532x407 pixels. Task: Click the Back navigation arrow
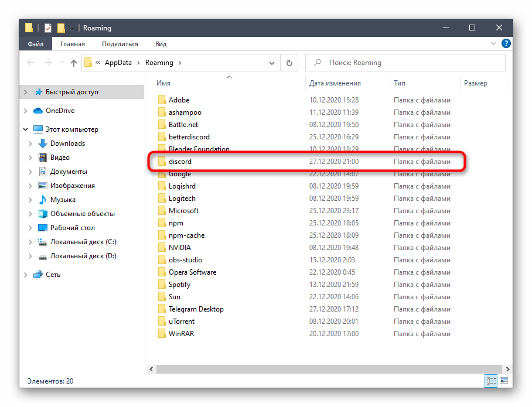[32, 63]
